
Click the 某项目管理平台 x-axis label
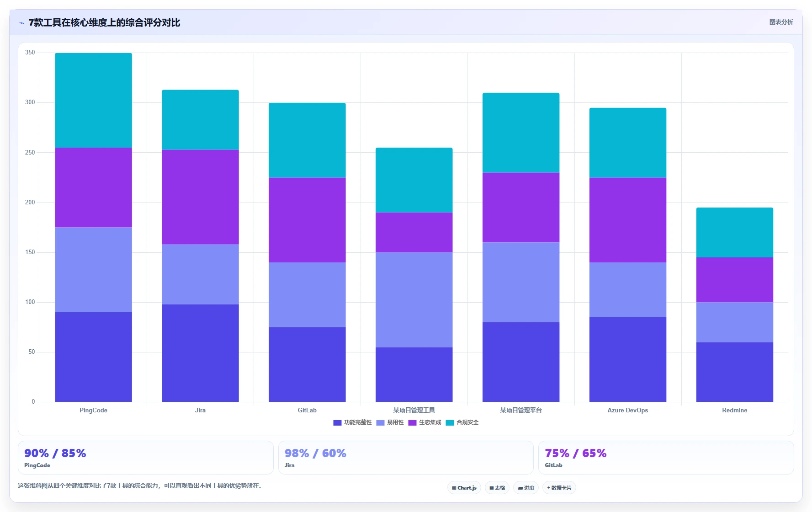tap(521, 410)
